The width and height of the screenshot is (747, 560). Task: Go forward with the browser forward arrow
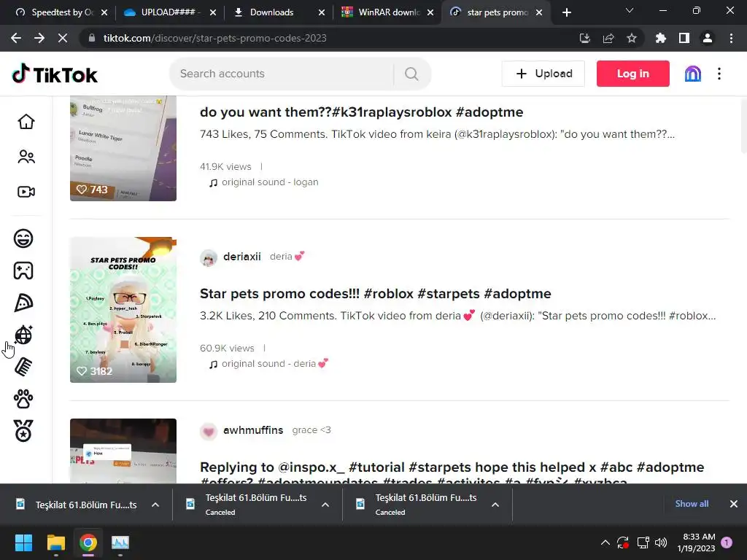[39, 38]
